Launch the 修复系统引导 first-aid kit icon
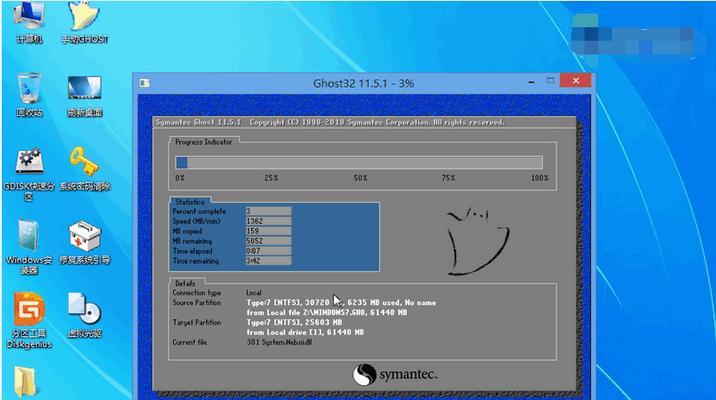Image resolution: width=716 pixels, height=400 pixels. 85,242
